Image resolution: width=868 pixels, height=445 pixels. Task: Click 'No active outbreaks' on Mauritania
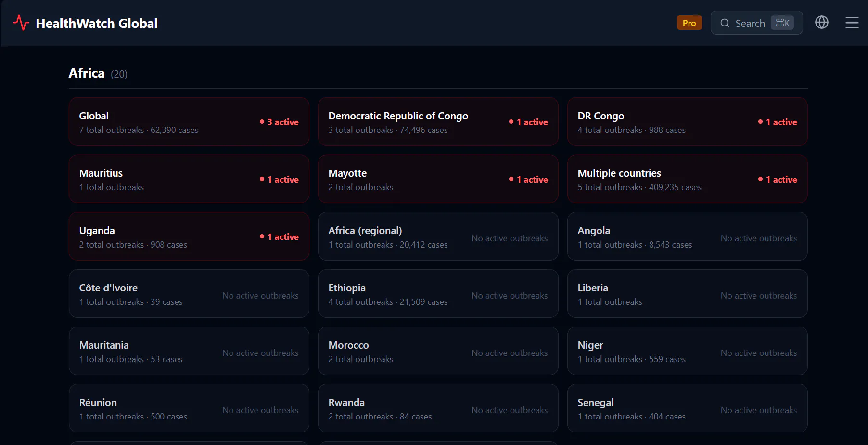[260, 353]
